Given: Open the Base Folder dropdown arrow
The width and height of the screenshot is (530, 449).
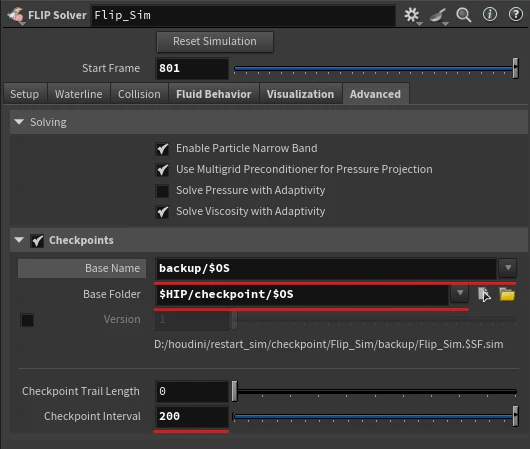Looking at the screenshot, I should coord(460,293).
